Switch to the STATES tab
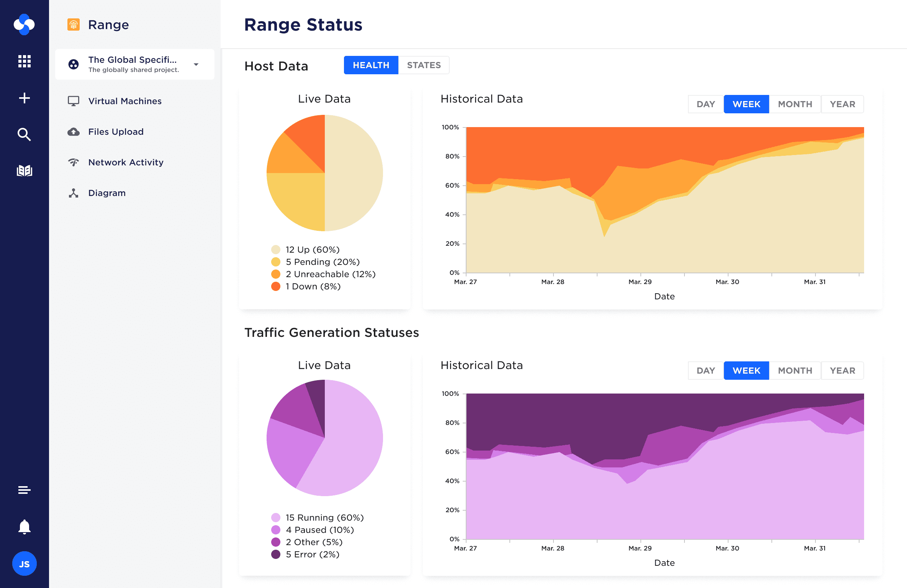The height and width of the screenshot is (588, 907). tap(424, 65)
